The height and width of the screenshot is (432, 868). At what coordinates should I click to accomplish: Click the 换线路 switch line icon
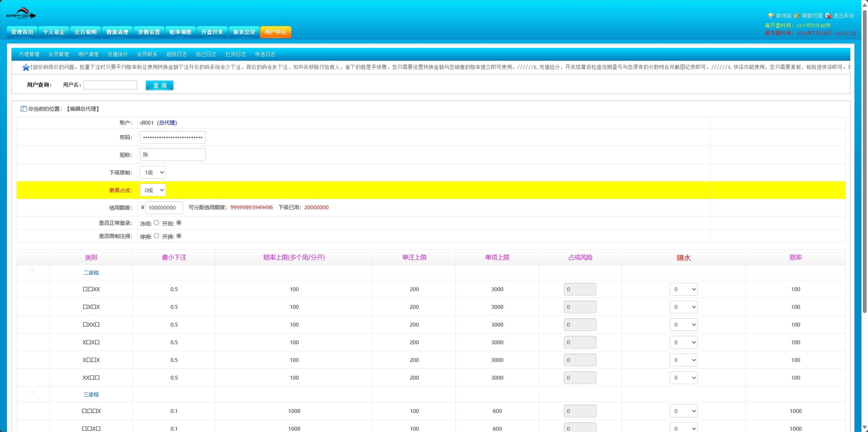click(x=771, y=16)
